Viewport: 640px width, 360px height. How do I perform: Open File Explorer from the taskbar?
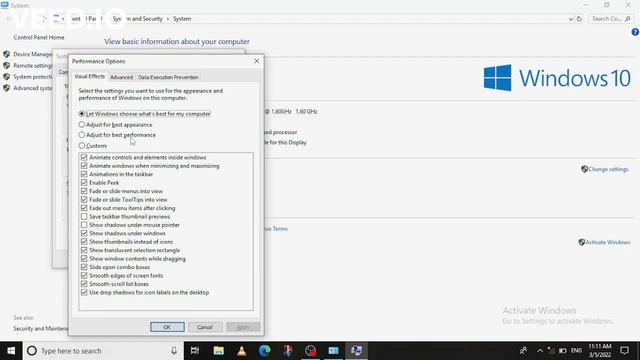tap(218, 351)
